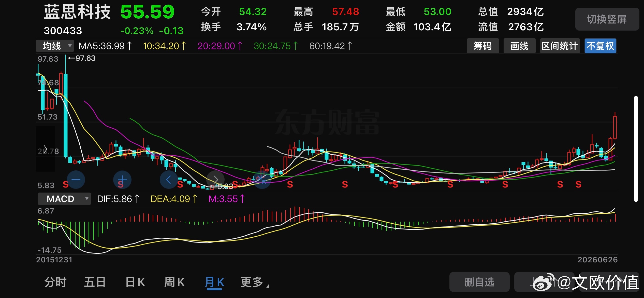Switch to 周K chart tab
The width and height of the screenshot is (644, 298).
tap(174, 282)
